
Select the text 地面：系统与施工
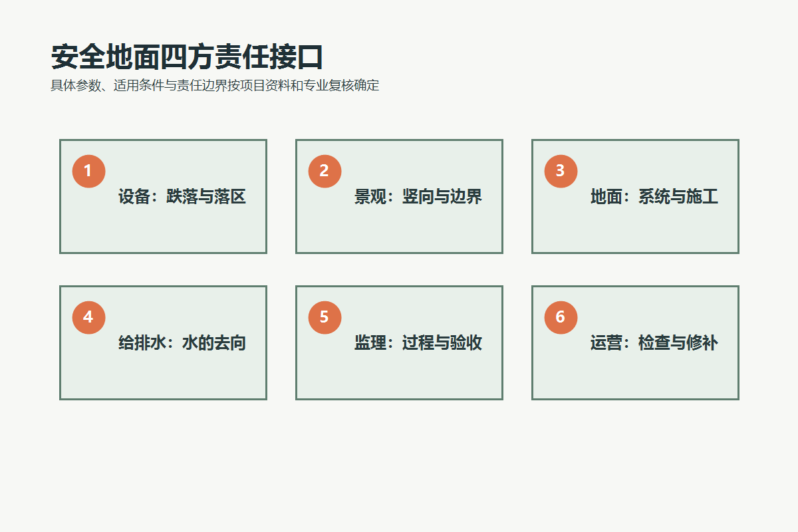pos(654,197)
